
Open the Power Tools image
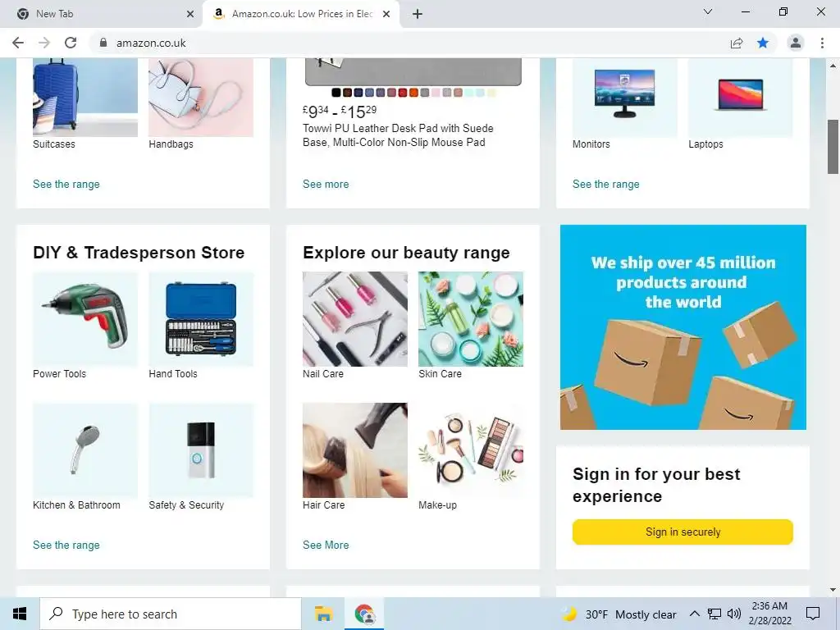tap(85, 319)
